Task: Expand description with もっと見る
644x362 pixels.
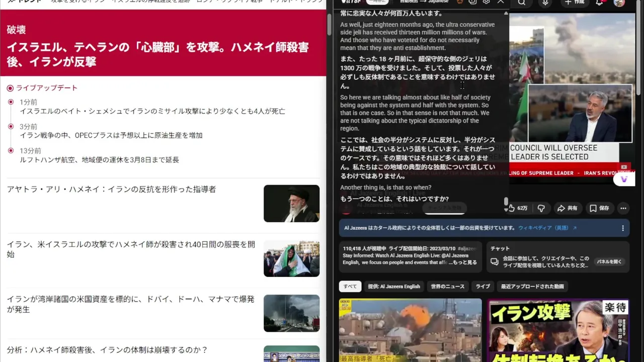Action: pos(464,262)
